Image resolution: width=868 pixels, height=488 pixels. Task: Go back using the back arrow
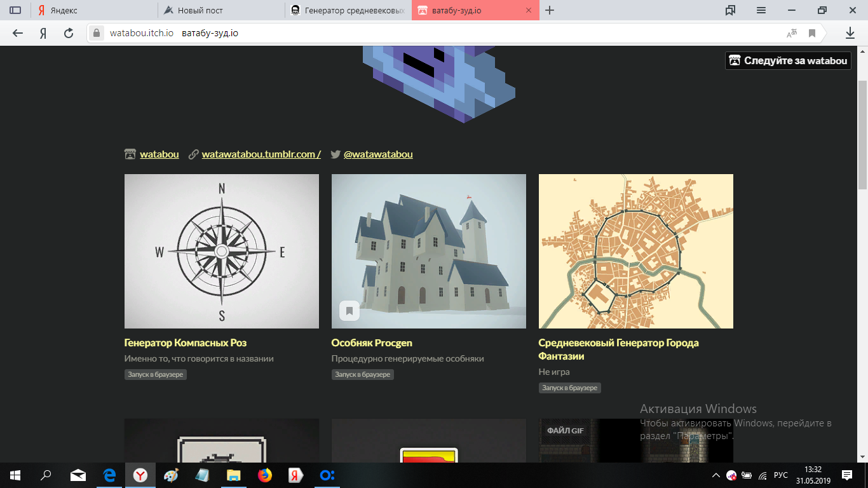coord(18,34)
